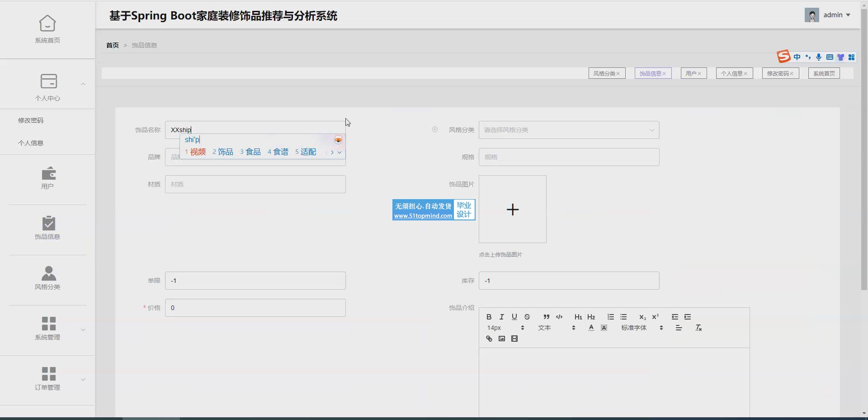Viewport: 868px width, 420px height.
Task: Apply italic style in 饰品介绍 editor
Action: click(x=501, y=317)
